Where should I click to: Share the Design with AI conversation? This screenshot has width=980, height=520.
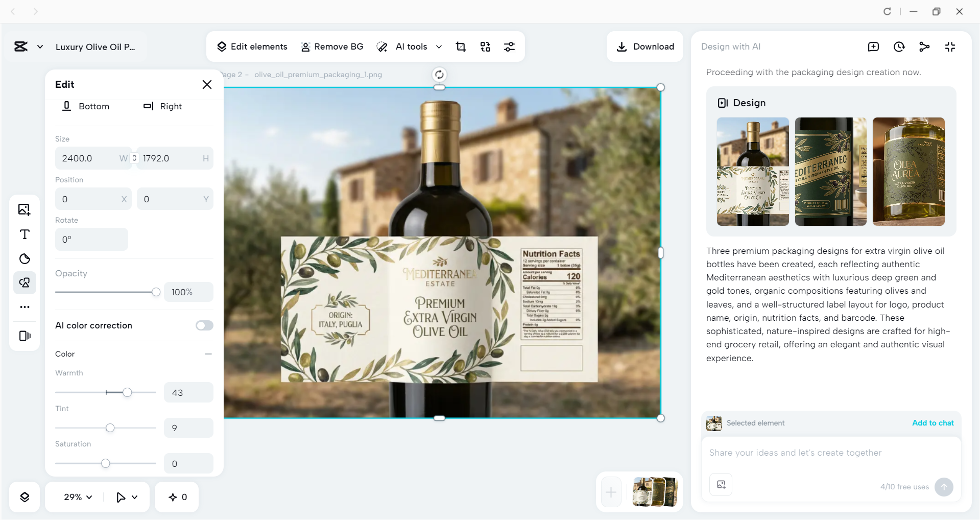(924, 46)
